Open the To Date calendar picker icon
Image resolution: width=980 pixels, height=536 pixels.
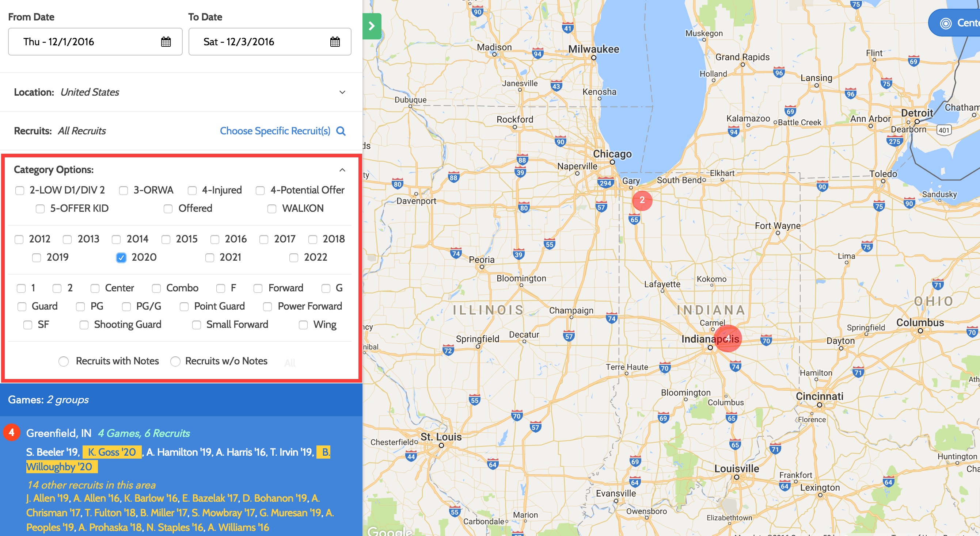(335, 41)
